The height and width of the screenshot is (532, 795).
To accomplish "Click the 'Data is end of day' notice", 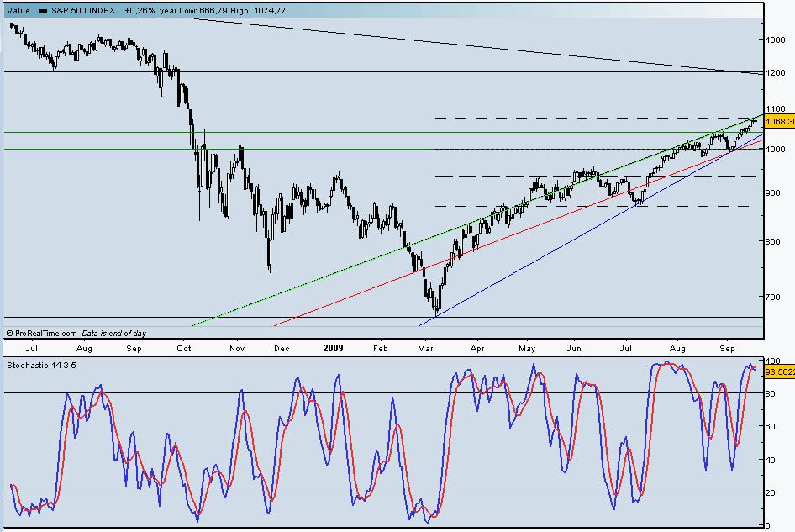I will (x=114, y=333).
